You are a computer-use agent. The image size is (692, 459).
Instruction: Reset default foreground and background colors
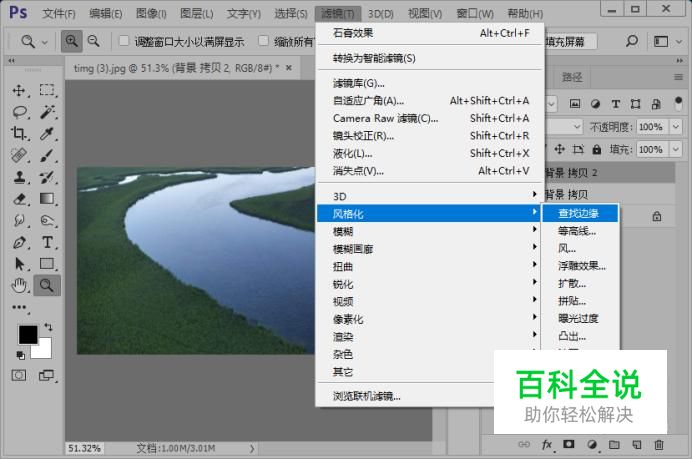[20, 355]
